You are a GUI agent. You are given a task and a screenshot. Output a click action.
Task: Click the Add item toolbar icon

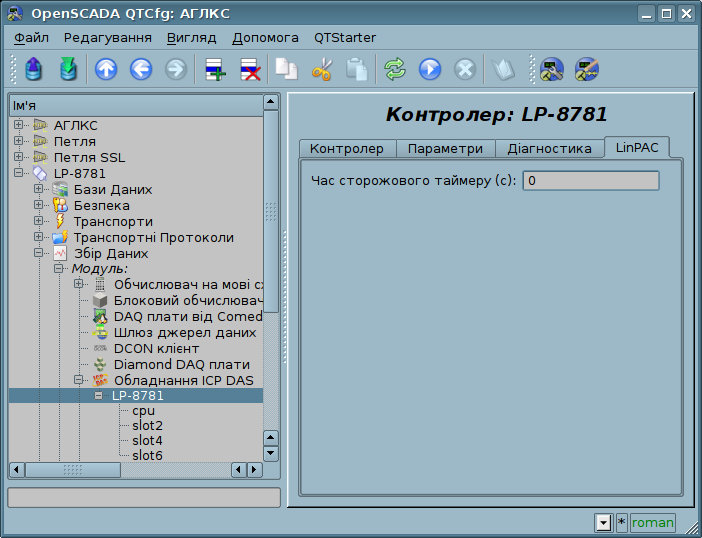click(214, 69)
